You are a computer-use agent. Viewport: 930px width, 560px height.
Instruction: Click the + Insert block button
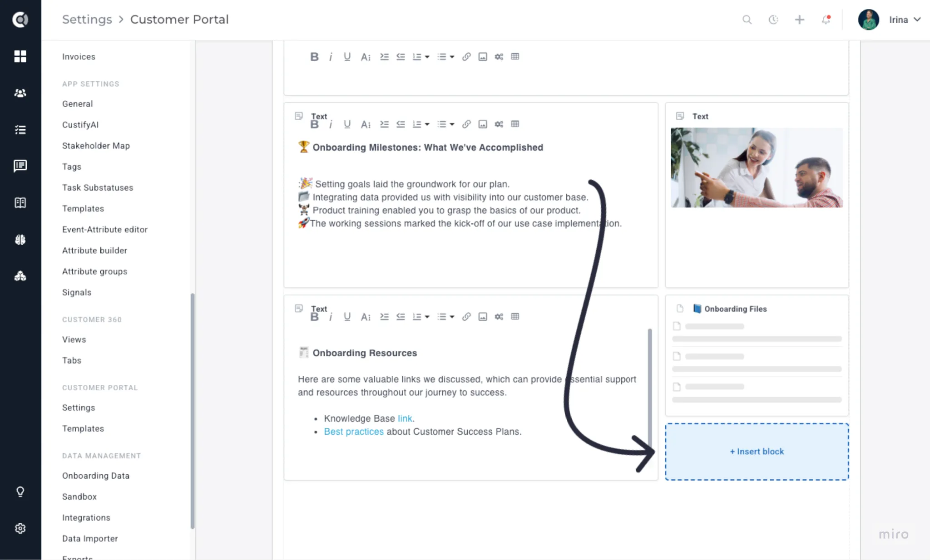pos(757,452)
